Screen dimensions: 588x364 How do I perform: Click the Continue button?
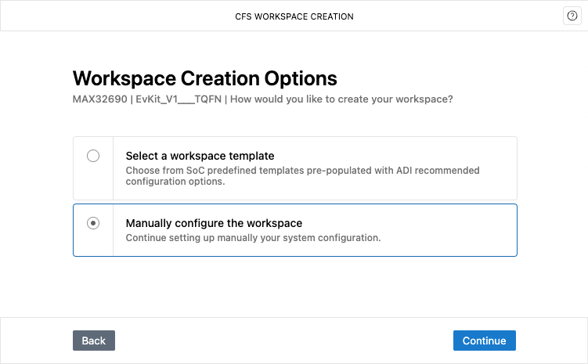pyautogui.click(x=484, y=341)
